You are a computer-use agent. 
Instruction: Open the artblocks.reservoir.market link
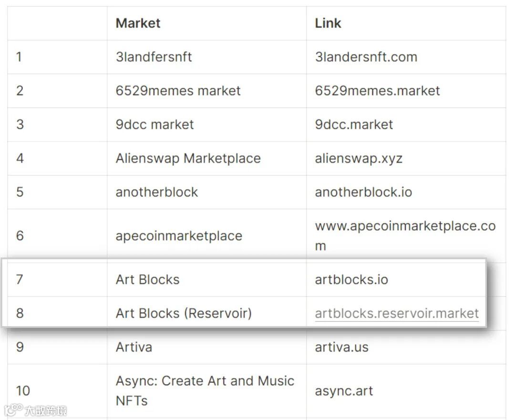[397, 314]
